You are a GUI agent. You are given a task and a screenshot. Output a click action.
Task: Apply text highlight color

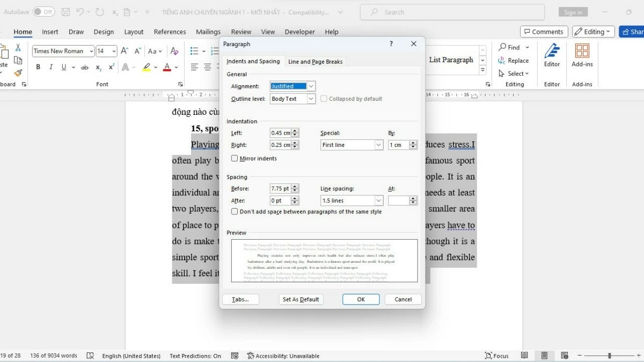(x=147, y=67)
